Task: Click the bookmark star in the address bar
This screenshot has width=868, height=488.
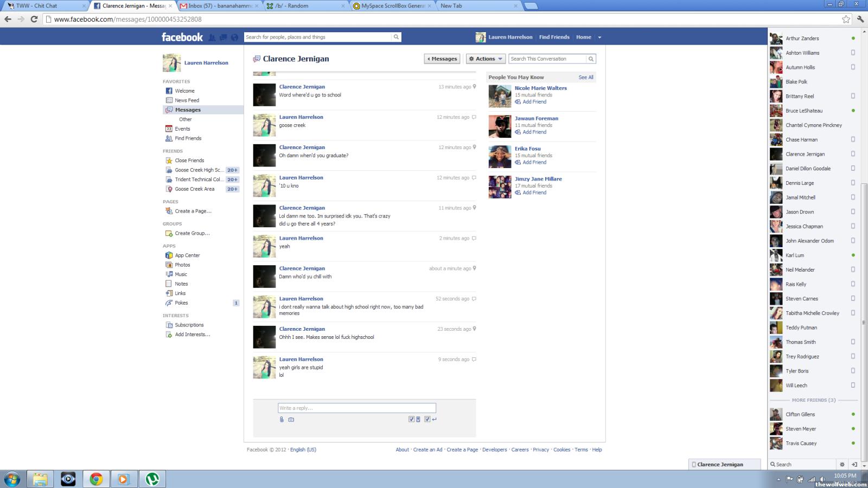Action: click(x=846, y=19)
